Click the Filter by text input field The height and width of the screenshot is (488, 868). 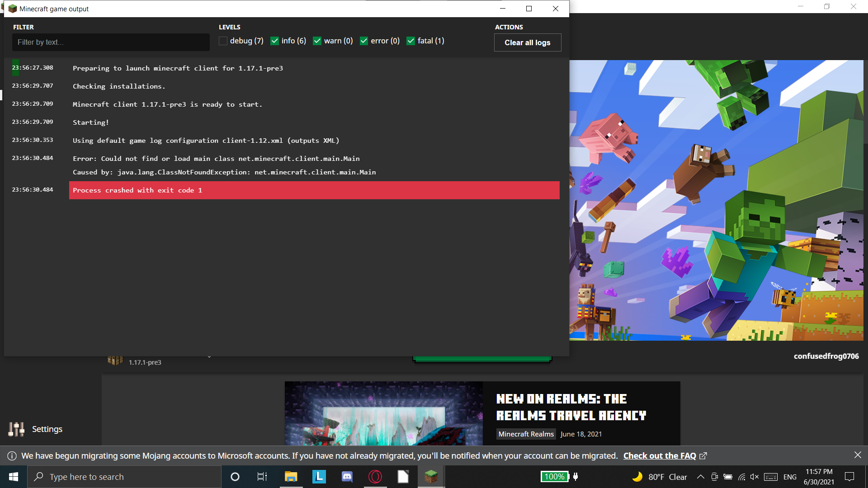(x=111, y=42)
